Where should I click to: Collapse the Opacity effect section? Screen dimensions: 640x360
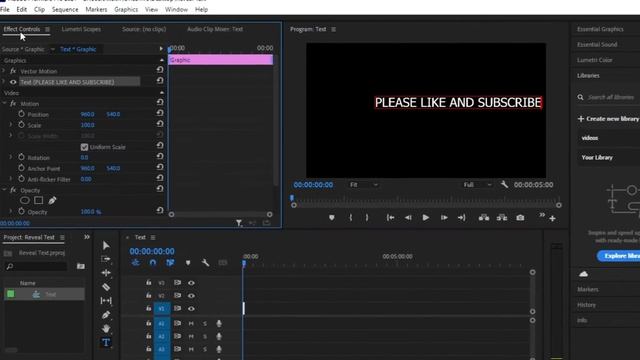pyautogui.click(x=4, y=190)
